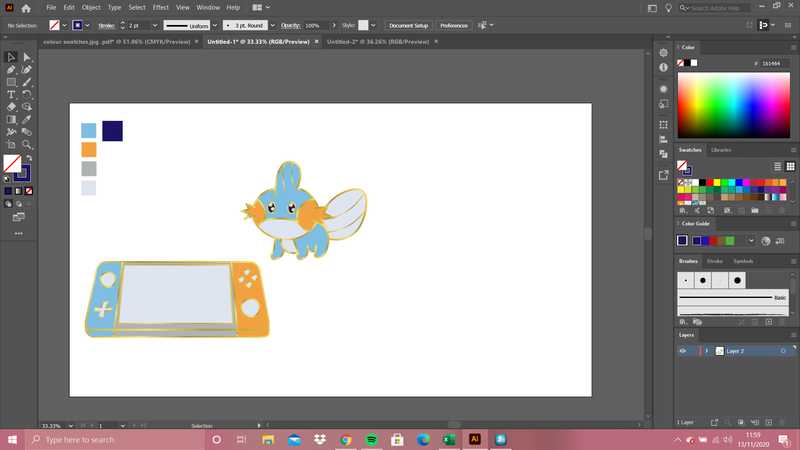Open 3 pt. Round brush dropdown
The width and height of the screenshot is (800, 450).
pyautogui.click(x=272, y=25)
